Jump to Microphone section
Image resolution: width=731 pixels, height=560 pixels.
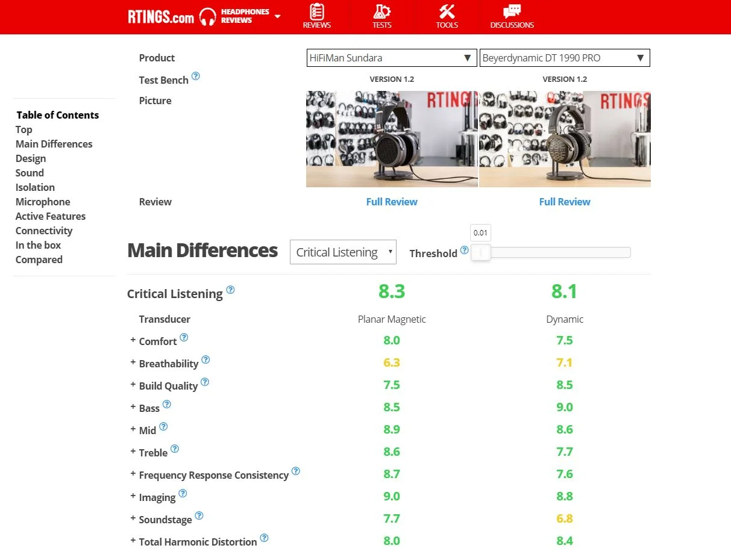(x=43, y=202)
